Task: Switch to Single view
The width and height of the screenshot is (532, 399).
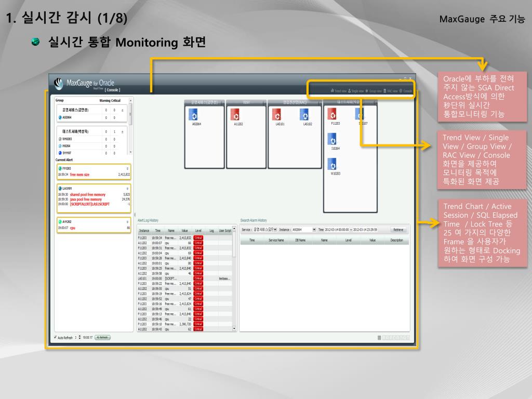Action: pyautogui.click(x=356, y=91)
